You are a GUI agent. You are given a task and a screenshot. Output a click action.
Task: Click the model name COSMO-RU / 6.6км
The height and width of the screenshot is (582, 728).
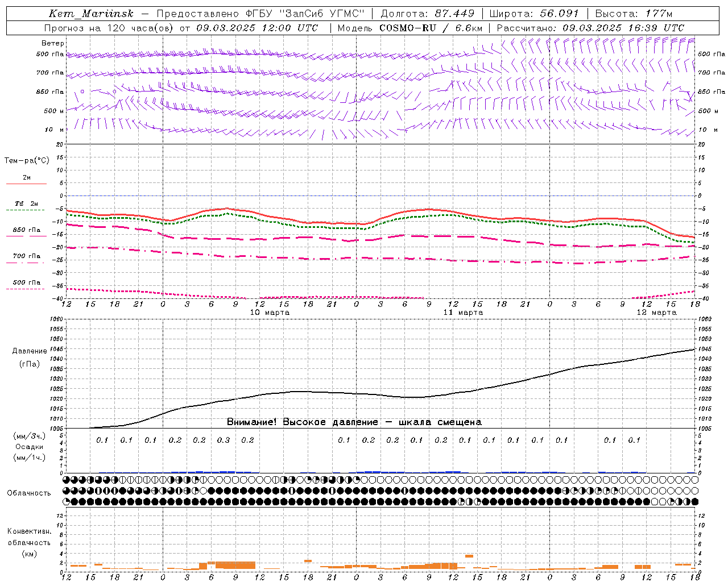coord(431,28)
